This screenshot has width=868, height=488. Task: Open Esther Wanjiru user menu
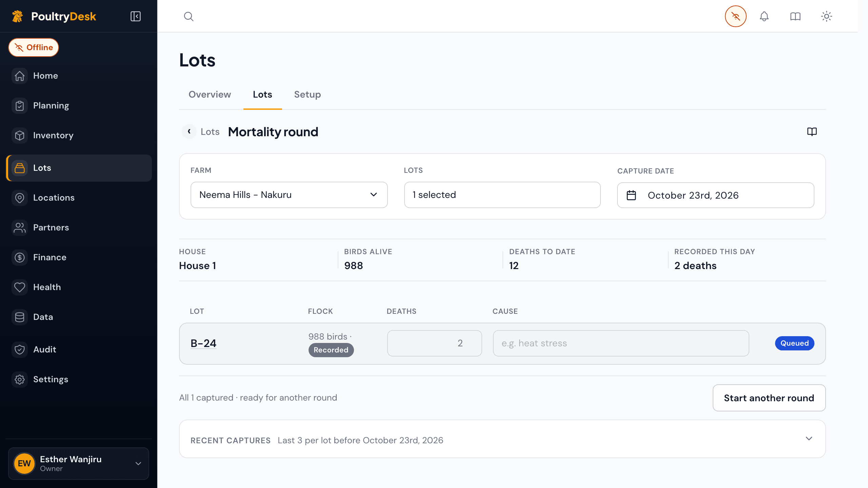79,463
